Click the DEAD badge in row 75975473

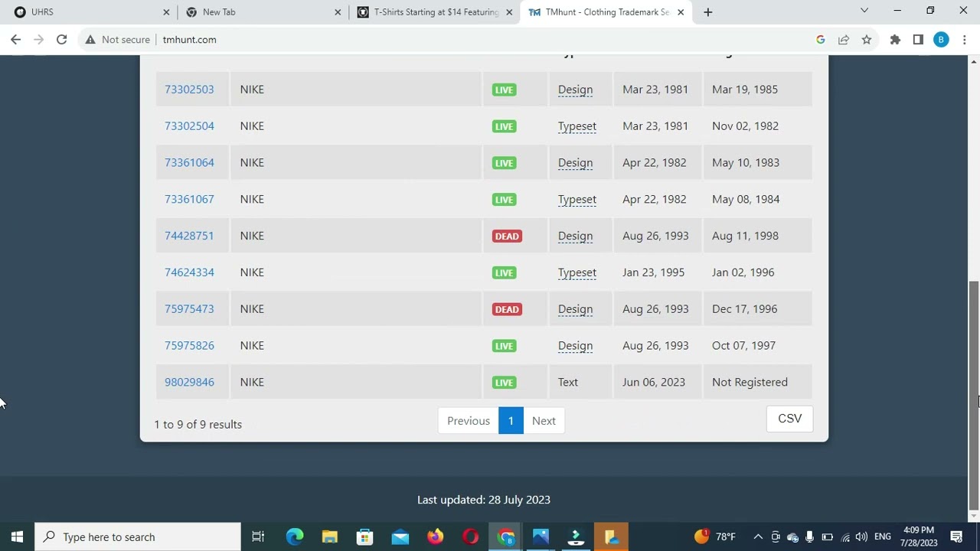click(x=507, y=309)
